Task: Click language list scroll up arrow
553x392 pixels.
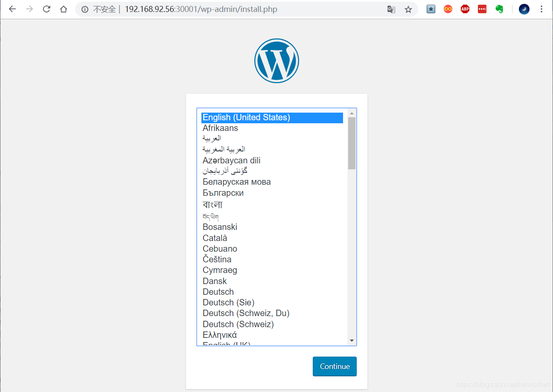Action: coord(352,113)
